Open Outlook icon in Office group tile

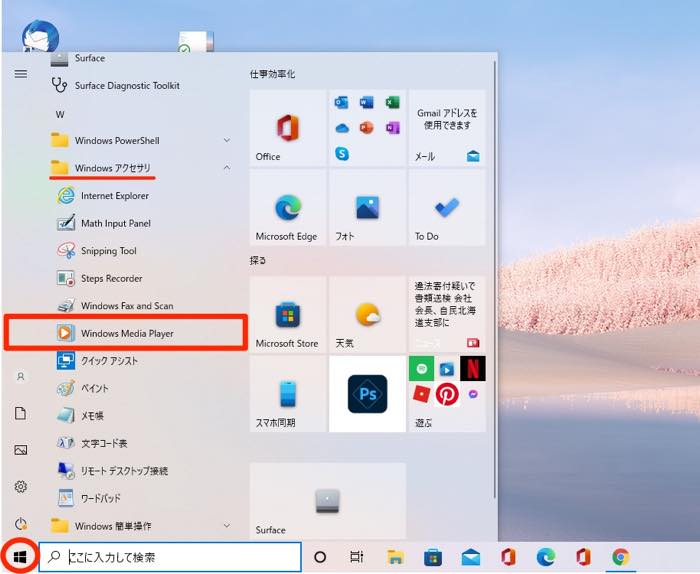[342, 103]
